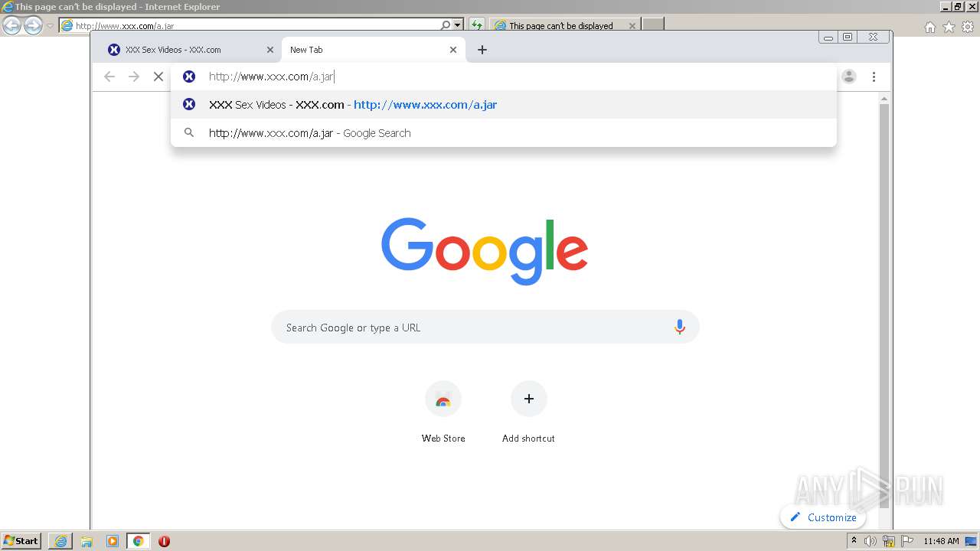The image size is (980, 551).
Task: Maximize the Chrome window
Action: click(848, 37)
